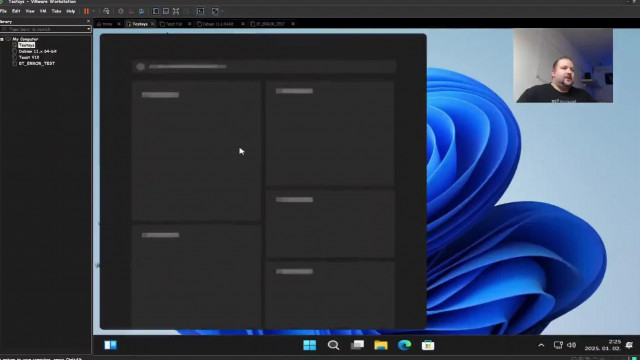Collapse the My Computer tree node
This screenshot has height=360, width=640.
tap(2, 39)
